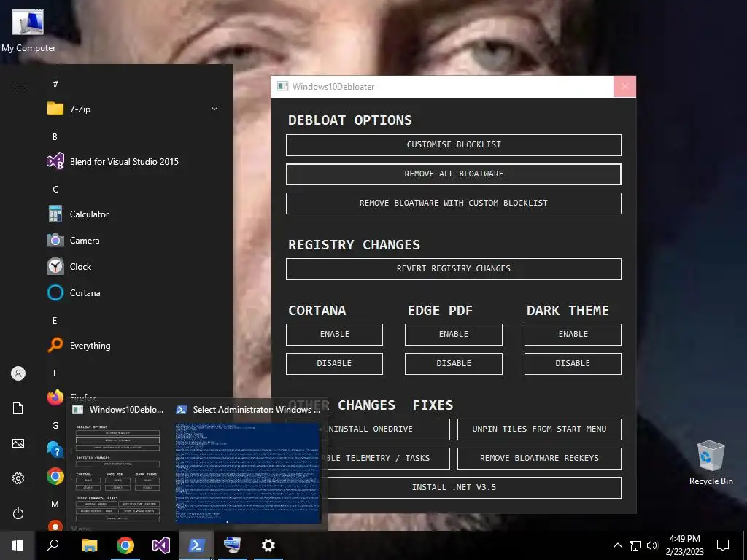Click Customise Blocklist button
Image resolution: width=747 pixels, height=560 pixels.
click(x=453, y=145)
